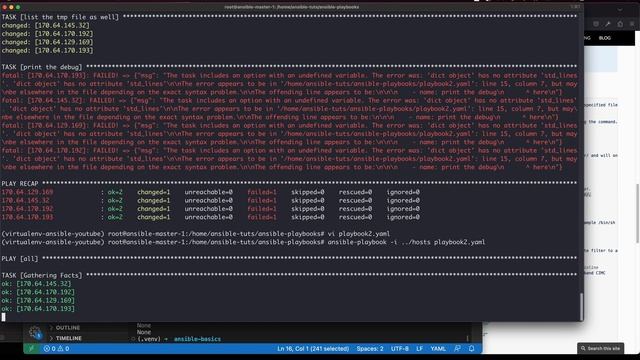640x360 pixels.
Task: Click the home icon in the browser toolbar
Action: click(620, 24)
